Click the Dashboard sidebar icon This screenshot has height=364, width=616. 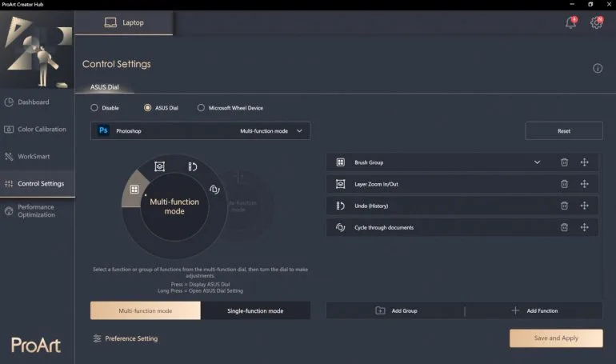tap(9, 102)
